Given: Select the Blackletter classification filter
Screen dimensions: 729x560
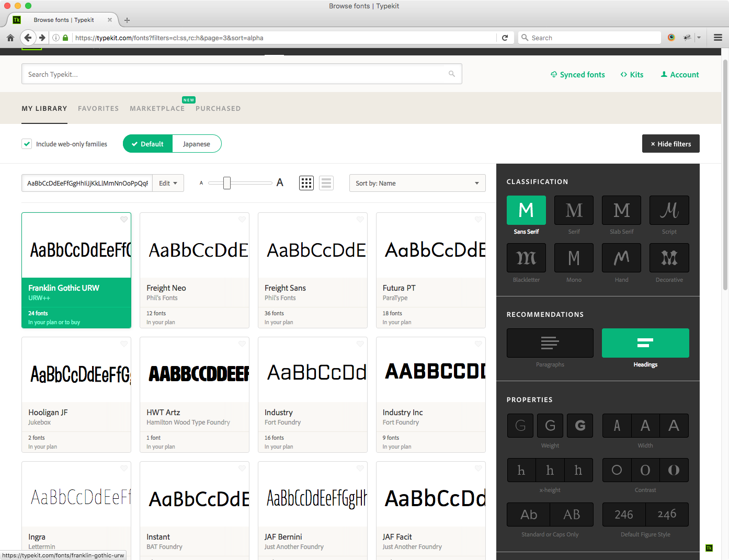Looking at the screenshot, I should pos(526,258).
